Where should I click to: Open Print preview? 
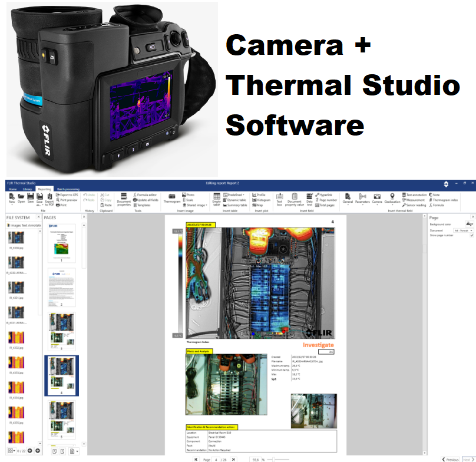[67, 200]
